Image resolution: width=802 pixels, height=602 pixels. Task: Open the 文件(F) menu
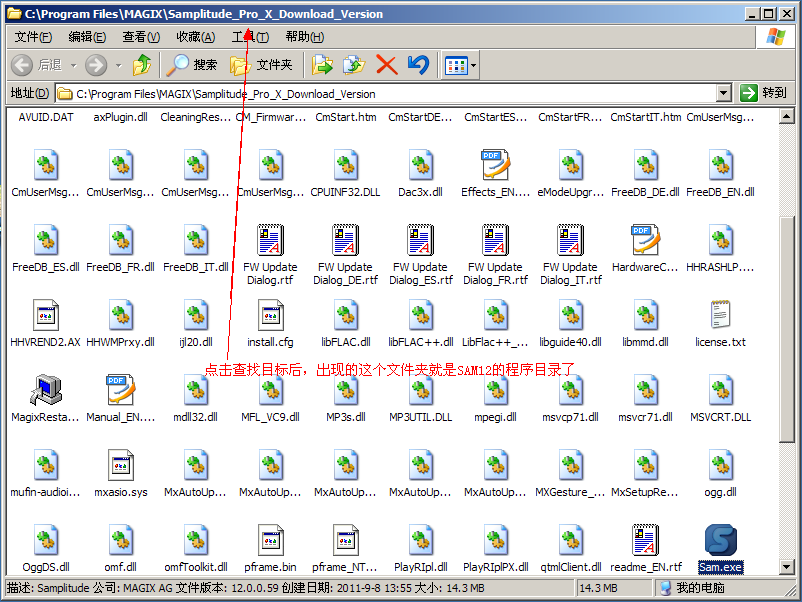coord(33,37)
